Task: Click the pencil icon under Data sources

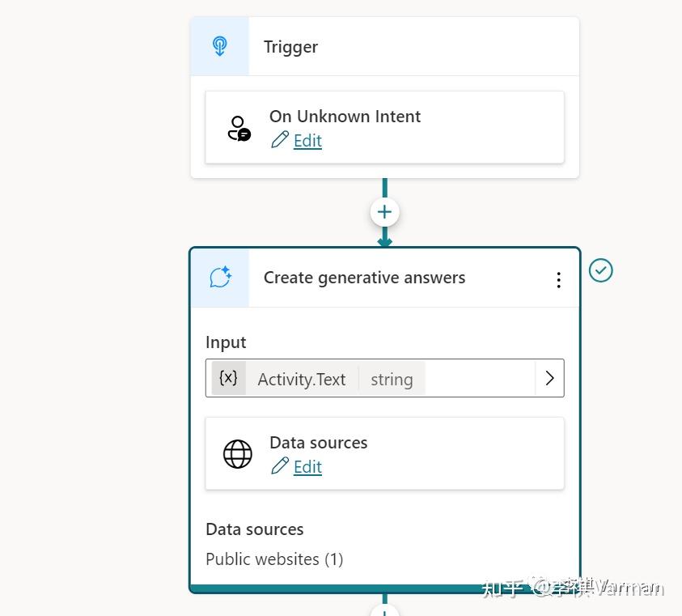Action: click(x=280, y=467)
